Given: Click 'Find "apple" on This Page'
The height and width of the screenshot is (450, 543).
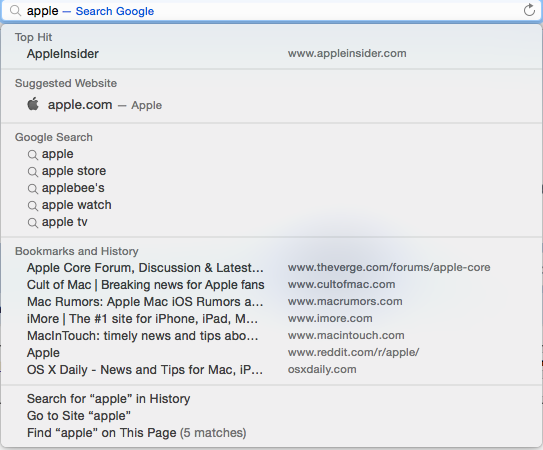Looking at the screenshot, I should (272, 433).
